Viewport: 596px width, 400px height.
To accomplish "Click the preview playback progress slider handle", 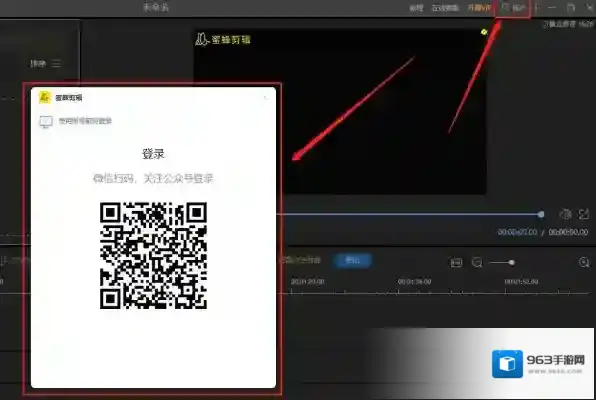I will pos(541,215).
